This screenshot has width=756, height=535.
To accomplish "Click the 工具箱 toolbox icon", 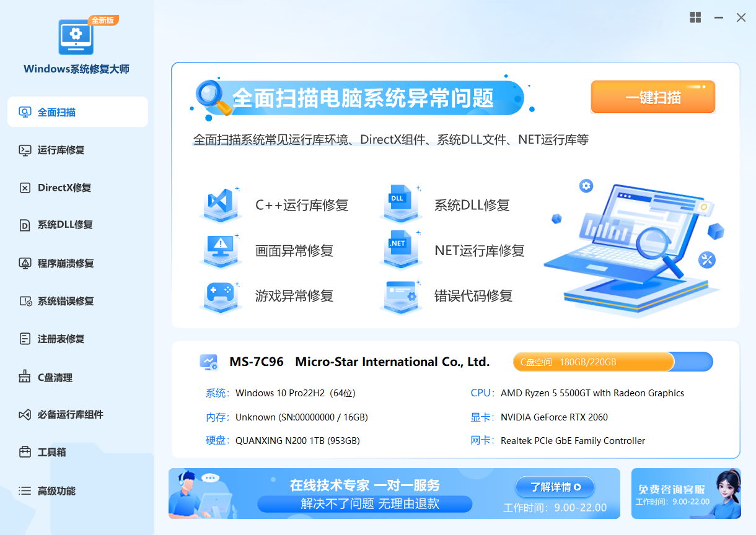I will click(25, 452).
